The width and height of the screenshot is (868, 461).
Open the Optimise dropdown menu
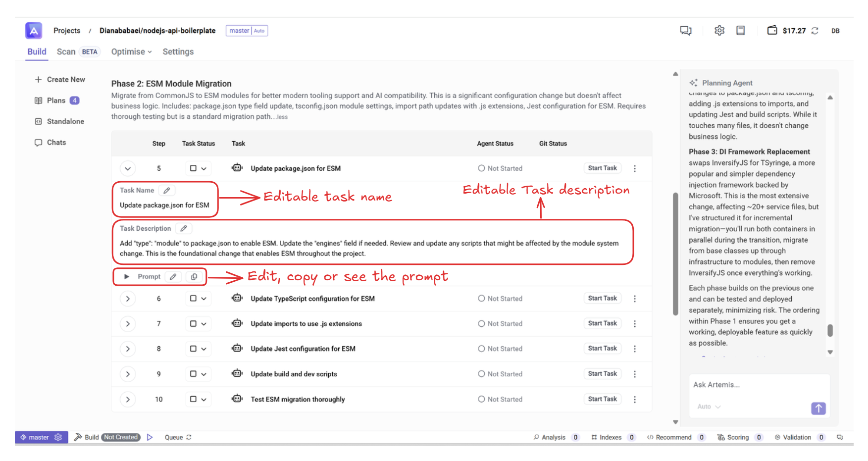[x=131, y=52]
